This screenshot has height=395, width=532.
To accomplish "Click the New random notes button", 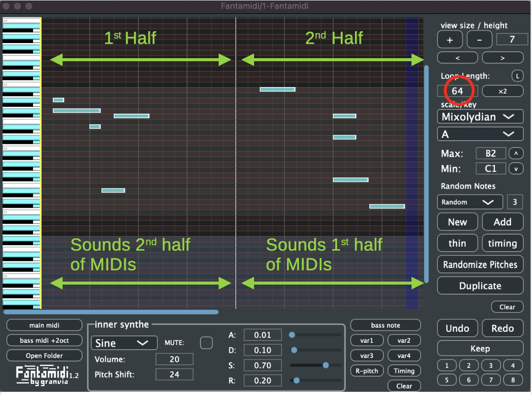I will click(457, 222).
